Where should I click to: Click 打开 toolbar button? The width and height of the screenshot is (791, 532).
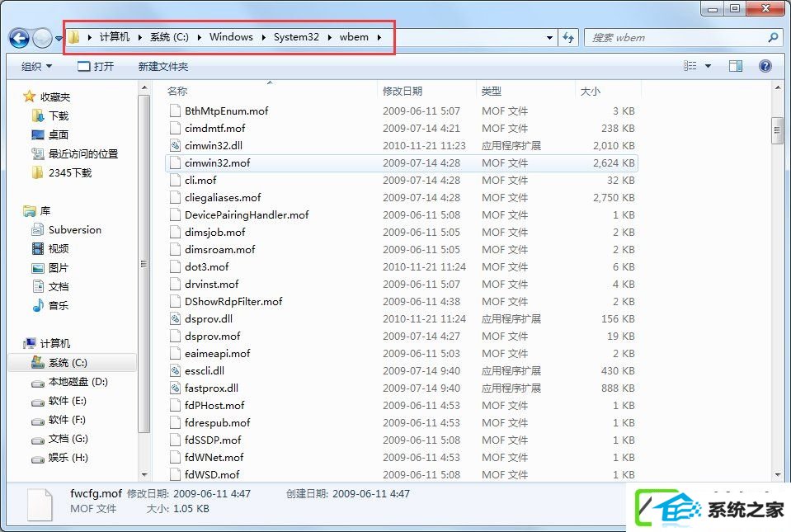[96, 67]
